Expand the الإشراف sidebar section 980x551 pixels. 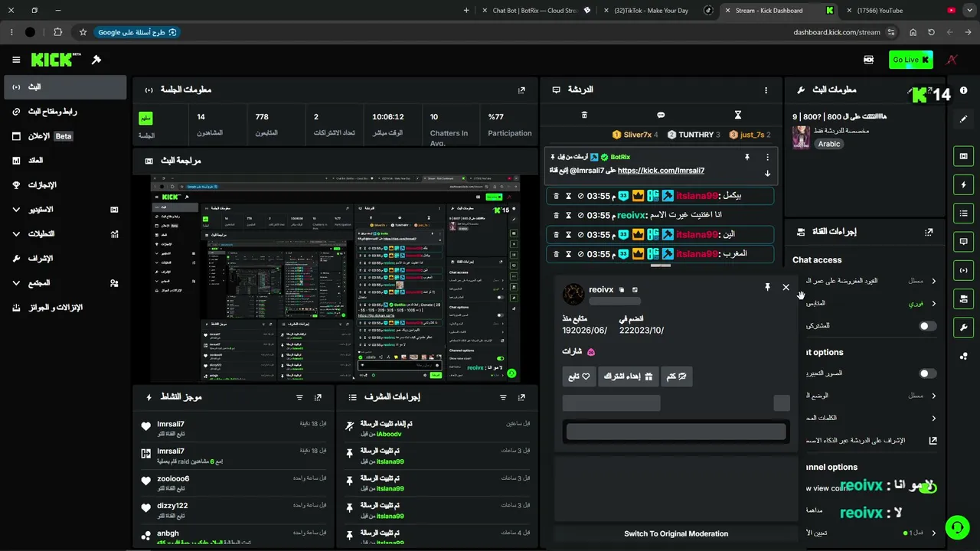(x=65, y=259)
